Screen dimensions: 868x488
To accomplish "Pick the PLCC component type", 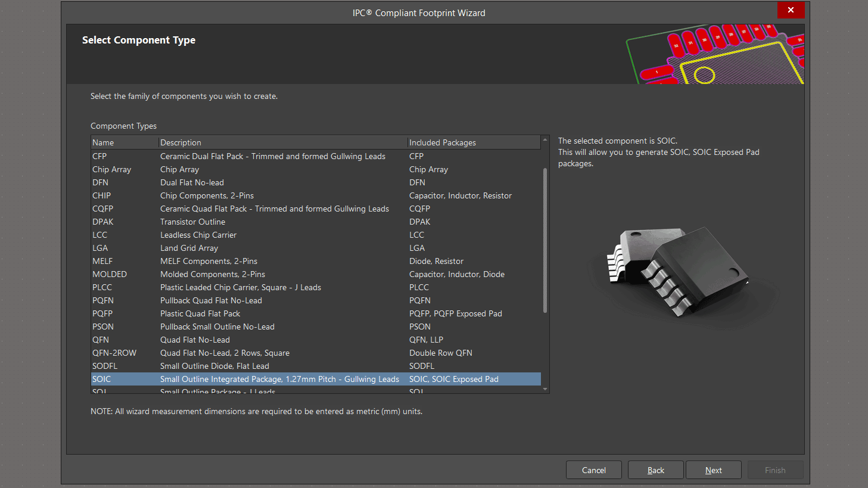I will tap(102, 287).
